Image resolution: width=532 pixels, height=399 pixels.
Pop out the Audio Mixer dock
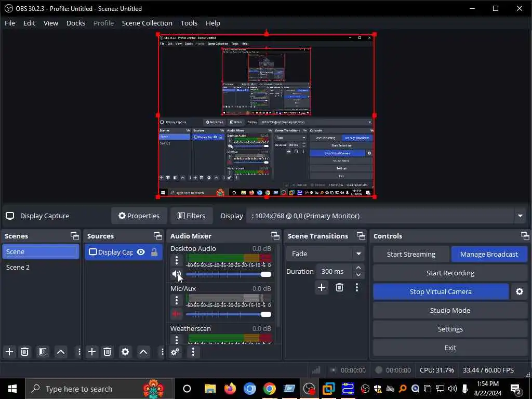[275, 236]
